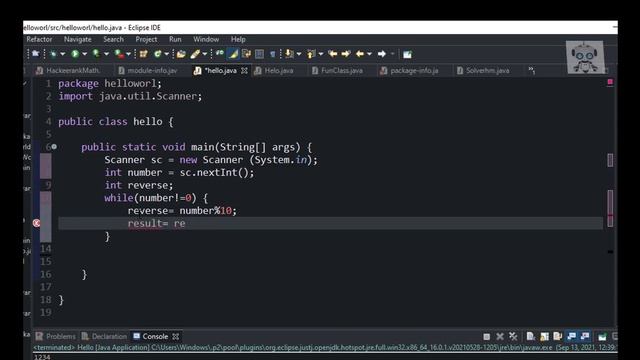This screenshot has width=640, height=360.
Task: Jump to previous annotation arrow icon
Action: tap(311, 54)
